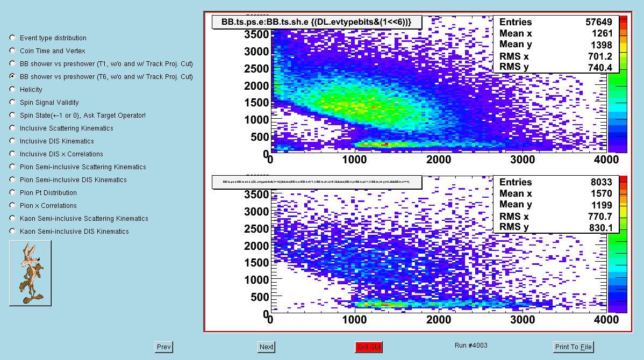Choose Inclusive DIS Kinematics option
Viewport: 644px width, 360px height.
click(x=12, y=141)
